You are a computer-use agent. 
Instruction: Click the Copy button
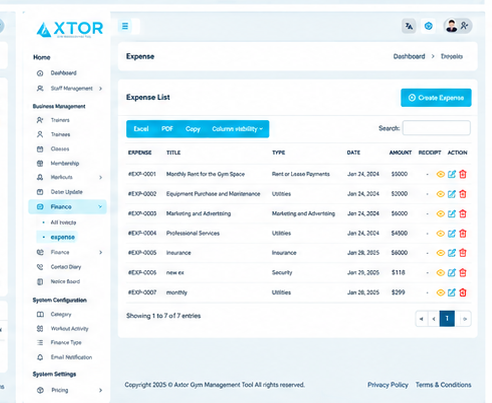pyautogui.click(x=193, y=129)
